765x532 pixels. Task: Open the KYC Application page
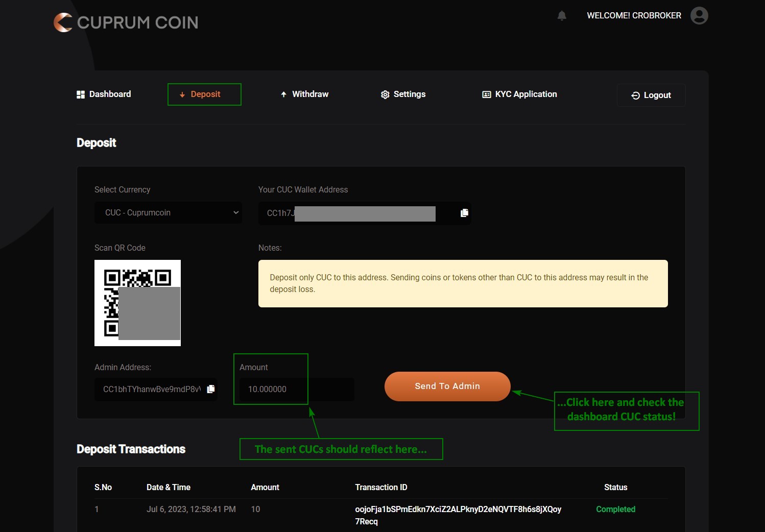[x=525, y=94]
